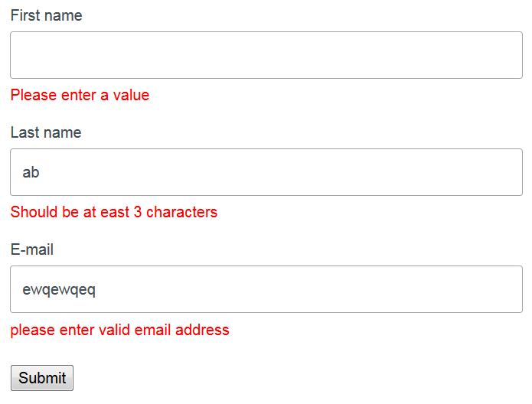This screenshot has height=404, width=532.
Task: Click the word "characters" in the red error
Action: 181,212
